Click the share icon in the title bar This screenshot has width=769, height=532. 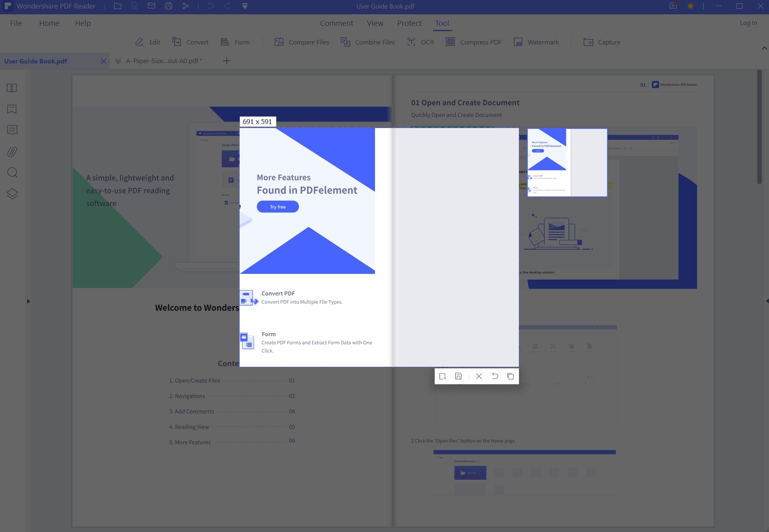click(x=185, y=6)
